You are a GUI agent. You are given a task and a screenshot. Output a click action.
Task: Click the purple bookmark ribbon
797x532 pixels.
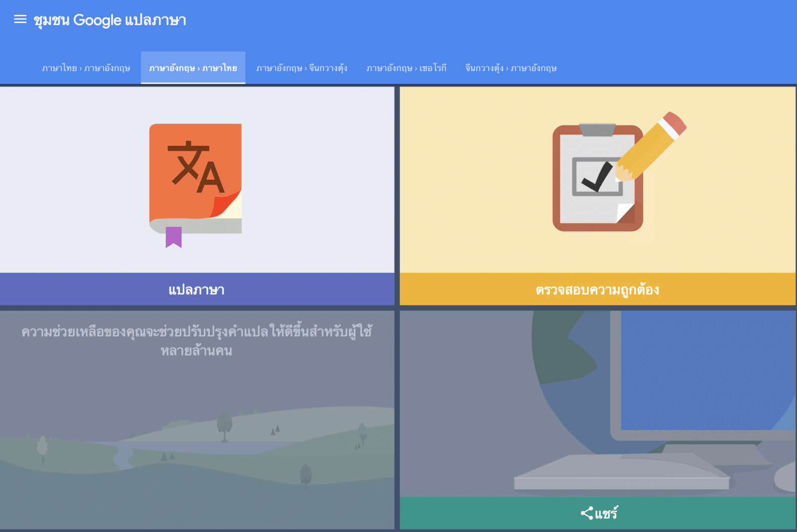(173, 237)
